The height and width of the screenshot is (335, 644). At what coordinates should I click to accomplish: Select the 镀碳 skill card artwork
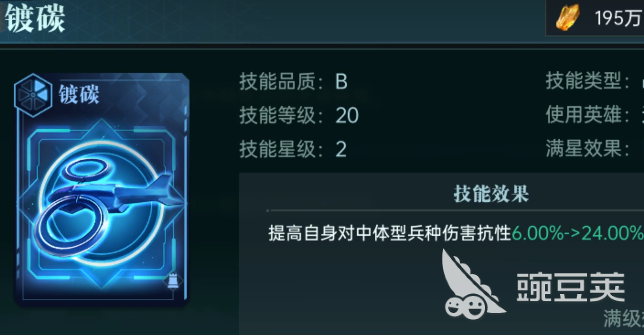tap(102, 189)
